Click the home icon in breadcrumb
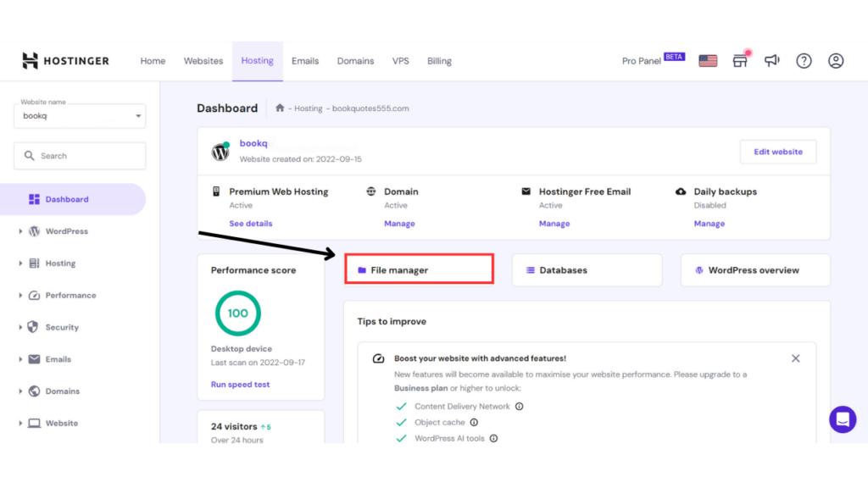This screenshot has width=868, height=488. pos(280,108)
